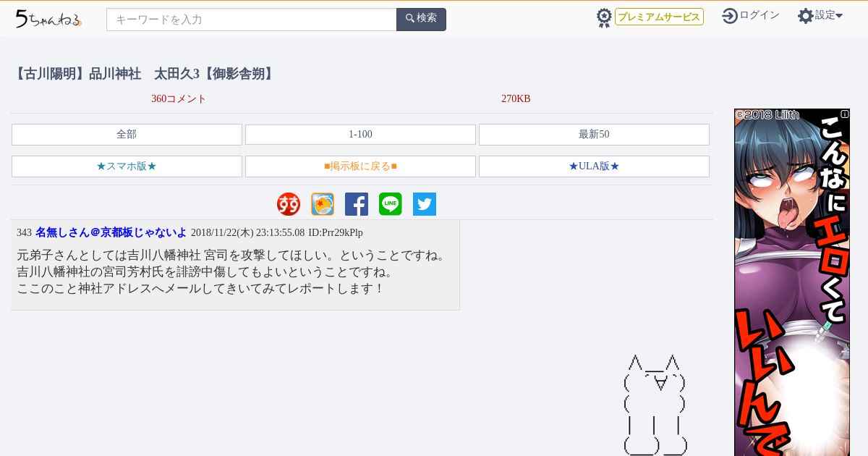Share thread on Twitter
868x456 pixels.
click(x=425, y=204)
